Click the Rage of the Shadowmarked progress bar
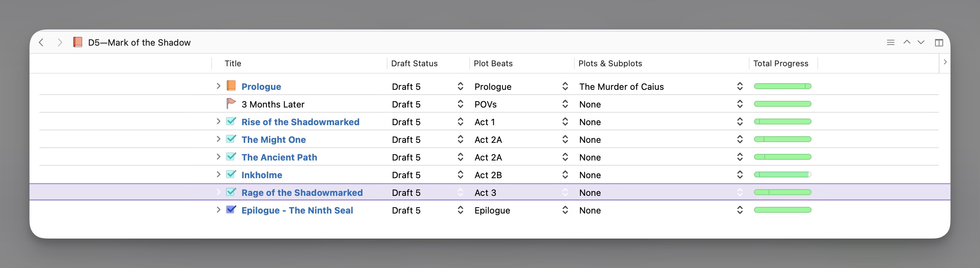The height and width of the screenshot is (268, 980). (x=782, y=192)
